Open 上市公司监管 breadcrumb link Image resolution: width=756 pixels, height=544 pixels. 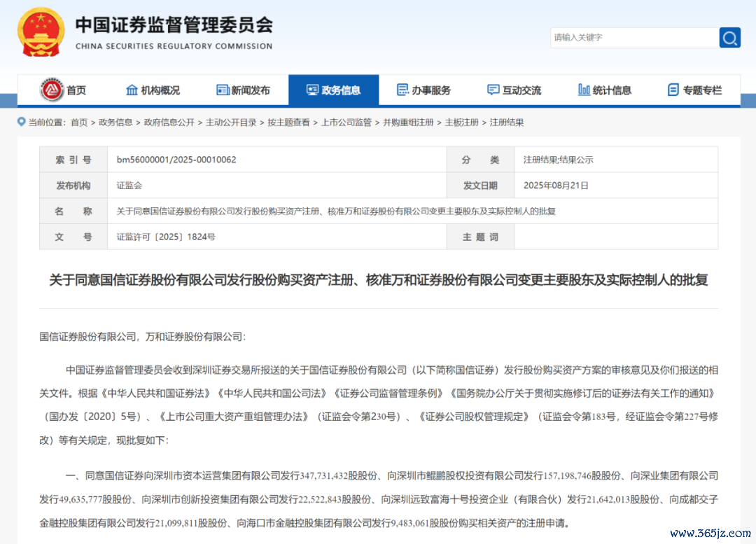tap(346, 123)
